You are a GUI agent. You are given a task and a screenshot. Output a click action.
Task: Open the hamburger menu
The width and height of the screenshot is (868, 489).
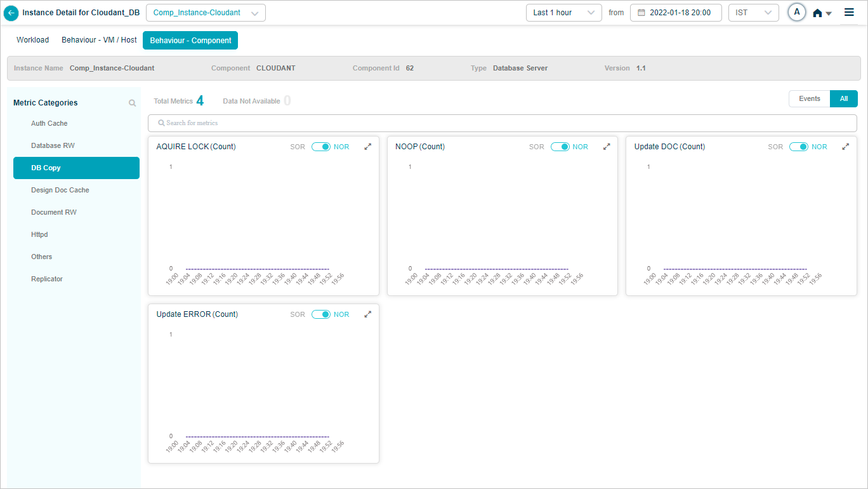(849, 12)
